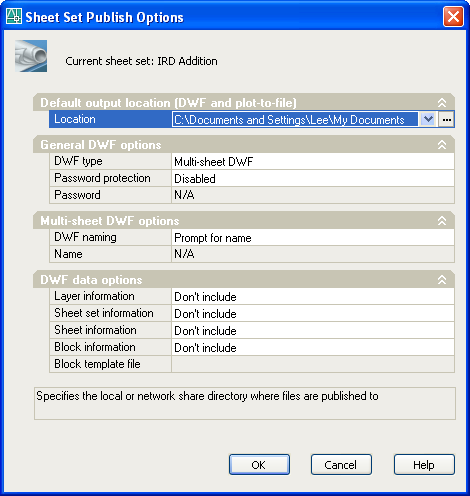Screen dimensions: 470x496
Task: Collapse General DWF options chevron
Action: click(x=442, y=145)
